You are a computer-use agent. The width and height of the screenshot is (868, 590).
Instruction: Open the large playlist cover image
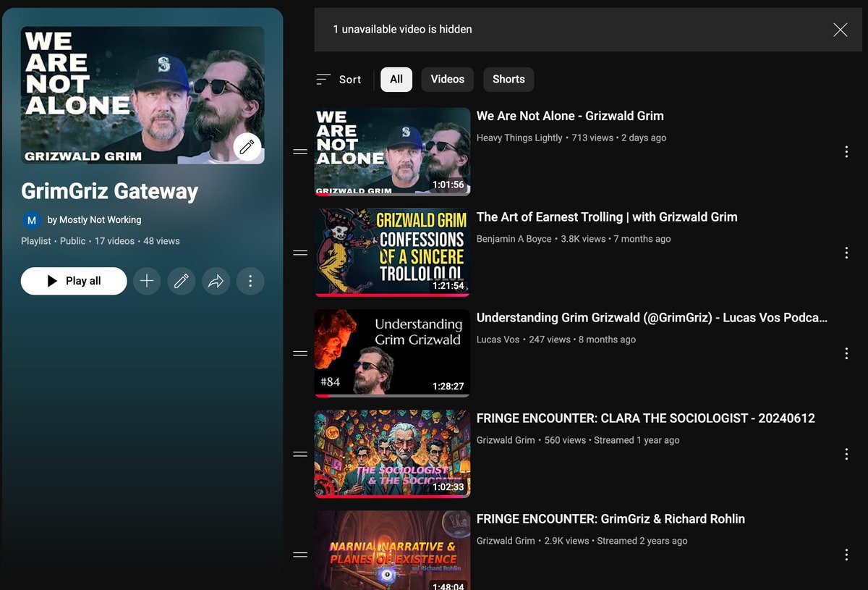point(142,95)
